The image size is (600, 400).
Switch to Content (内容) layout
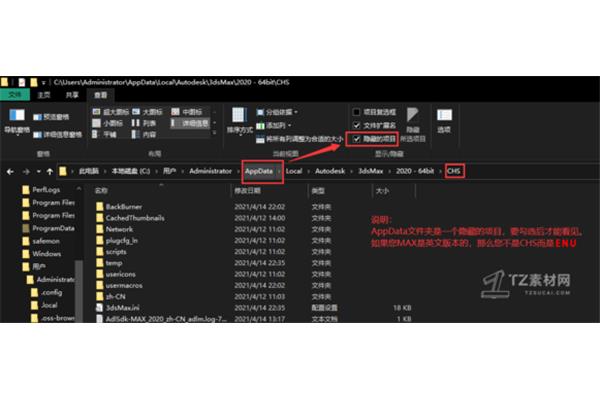[144, 134]
